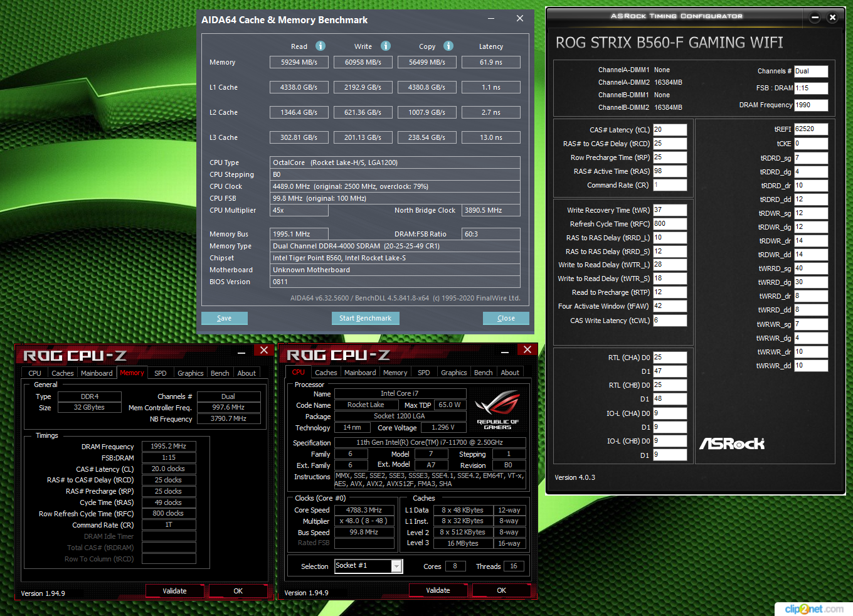The image size is (853, 616).
Task: Click the Close text button in AIDA64
Action: click(x=506, y=318)
